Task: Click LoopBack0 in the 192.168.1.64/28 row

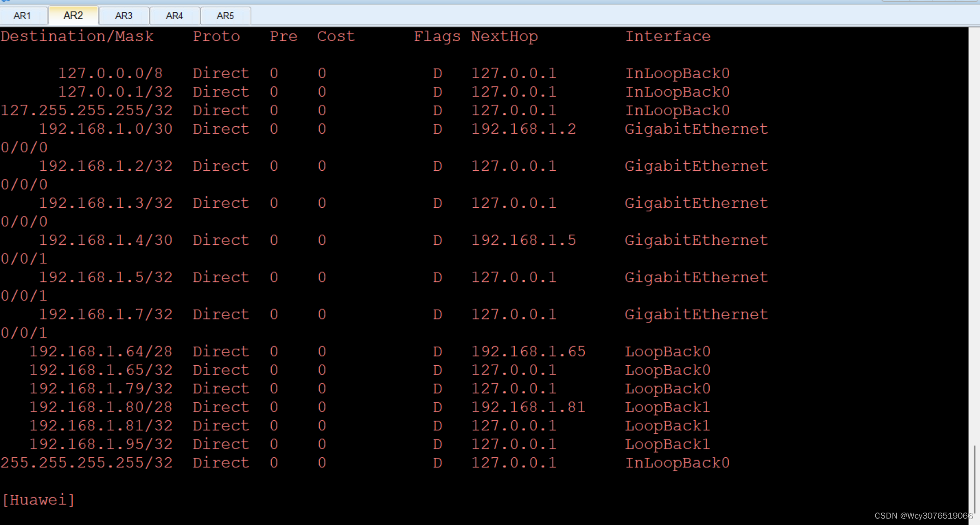Action: pos(668,352)
